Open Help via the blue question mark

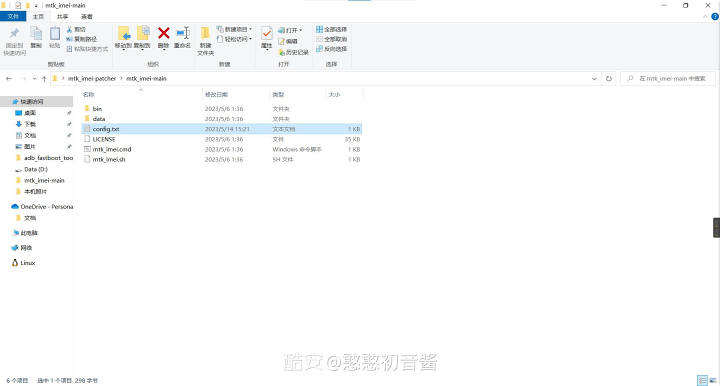pos(715,17)
